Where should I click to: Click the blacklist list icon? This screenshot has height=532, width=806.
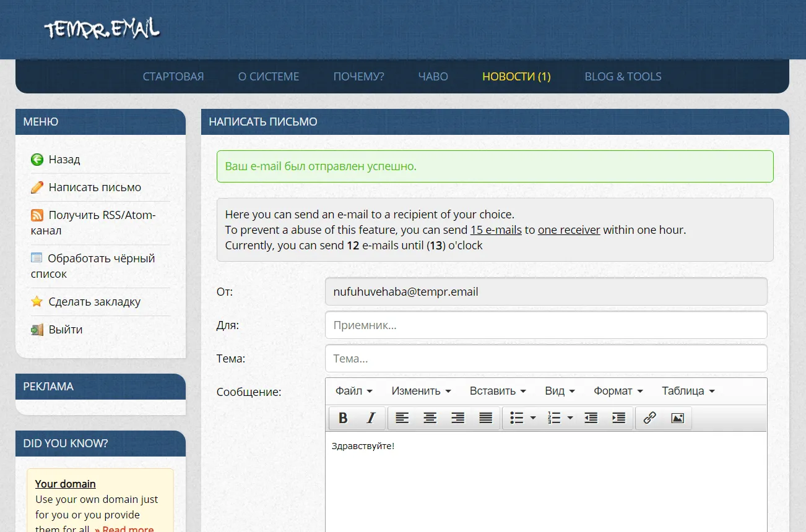click(37, 258)
